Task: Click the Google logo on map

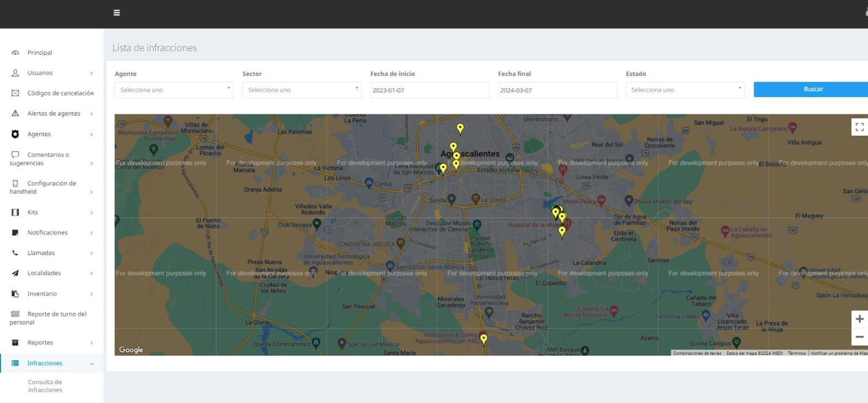Action: (x=131, y=350)
